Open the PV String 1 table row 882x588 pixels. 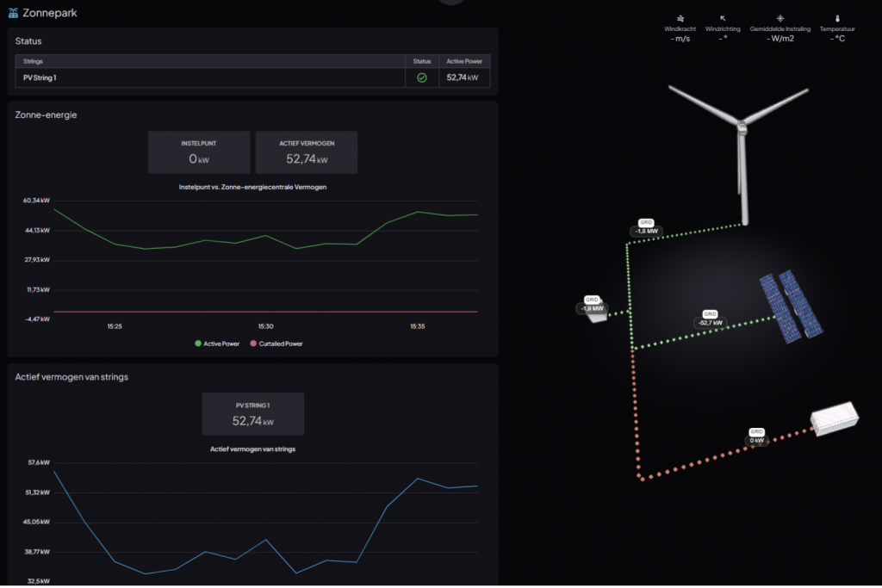coord(207,77)
